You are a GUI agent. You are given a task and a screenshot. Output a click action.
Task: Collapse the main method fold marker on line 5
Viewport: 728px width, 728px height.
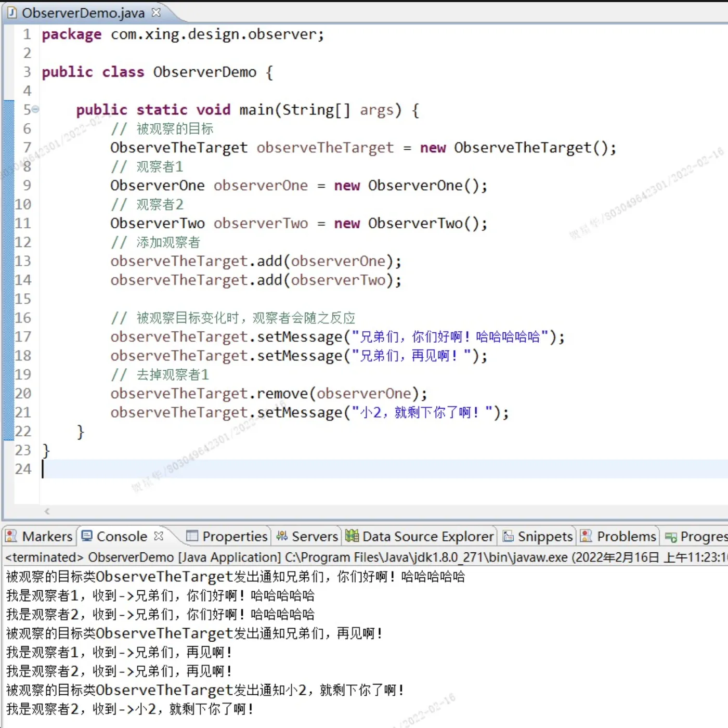pos(35,109)
